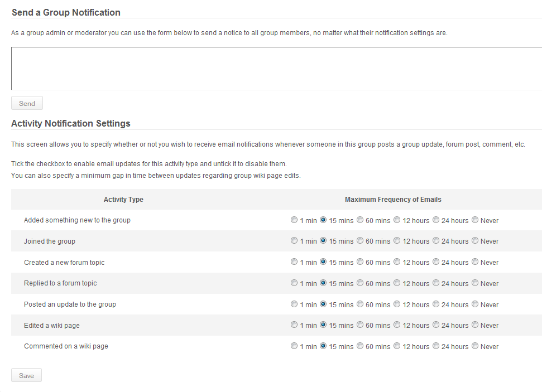This screenshot has height=392, width=542.
Task: Pick 1 min for Replied to a forum topic
Action: (x=294, y=283)
